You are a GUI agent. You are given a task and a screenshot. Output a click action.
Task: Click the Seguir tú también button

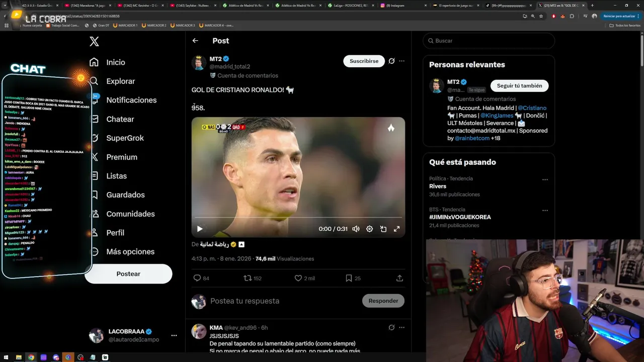click(519, 85)
